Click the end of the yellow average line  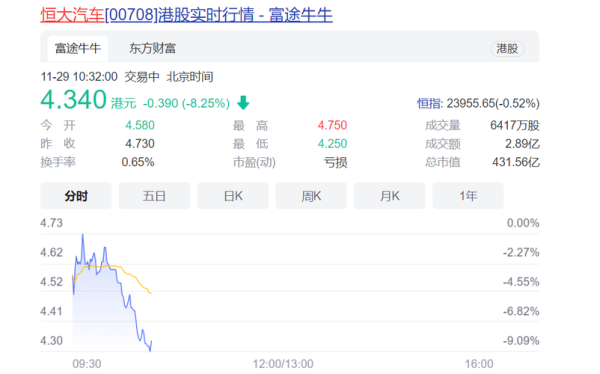(151, 293)
